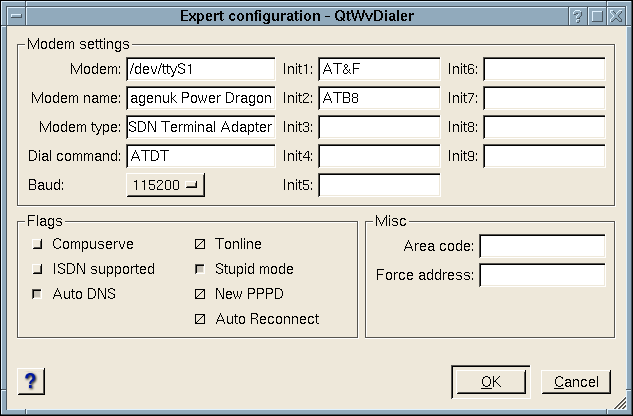The image size is (633, 416).
Task: Uncheck the Tonline option
Action: (x=200, y=244)
